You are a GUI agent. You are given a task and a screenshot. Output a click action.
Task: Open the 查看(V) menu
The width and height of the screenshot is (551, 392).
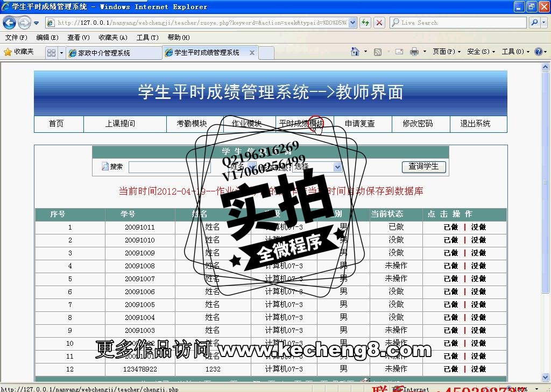[x=79, y=37]
